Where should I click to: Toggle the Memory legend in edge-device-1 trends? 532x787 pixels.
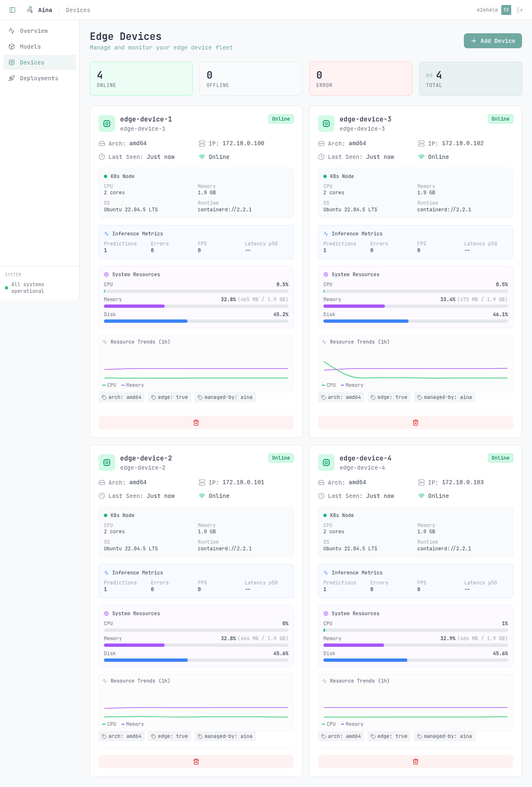click(x=133, y=385)
